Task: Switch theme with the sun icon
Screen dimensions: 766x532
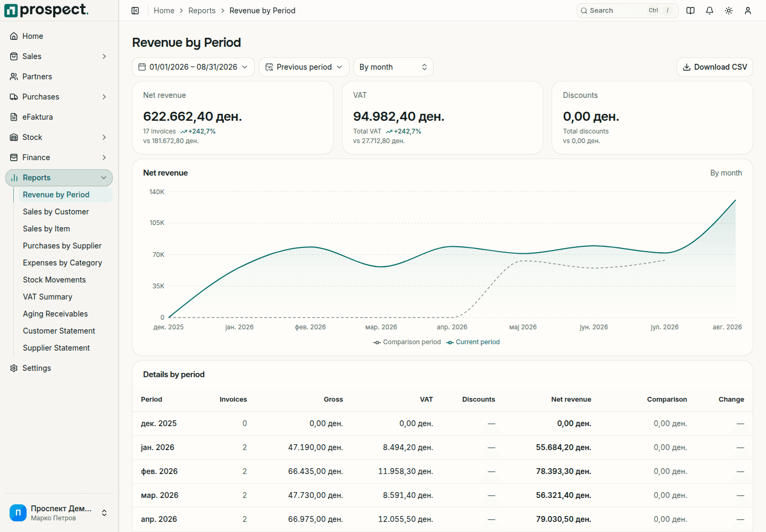Action: point(729,11)
